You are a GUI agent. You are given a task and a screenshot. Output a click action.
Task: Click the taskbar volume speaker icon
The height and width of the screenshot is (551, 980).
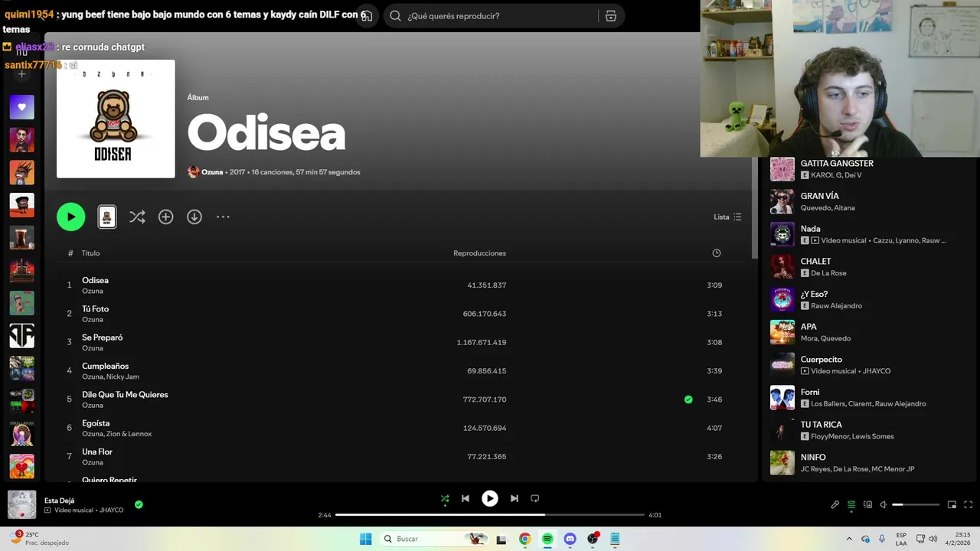coord(933,539)
